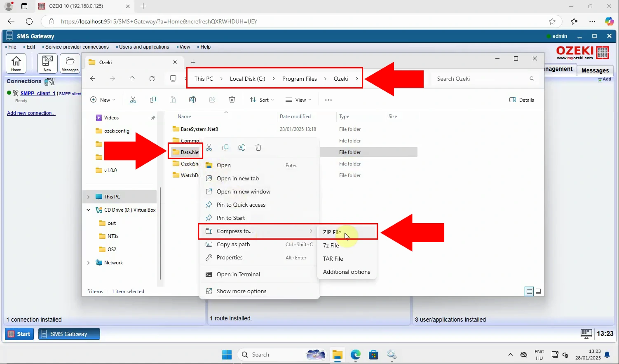Open File Explorer from the taskbar

pyautogui.click(x=338, y=355)
